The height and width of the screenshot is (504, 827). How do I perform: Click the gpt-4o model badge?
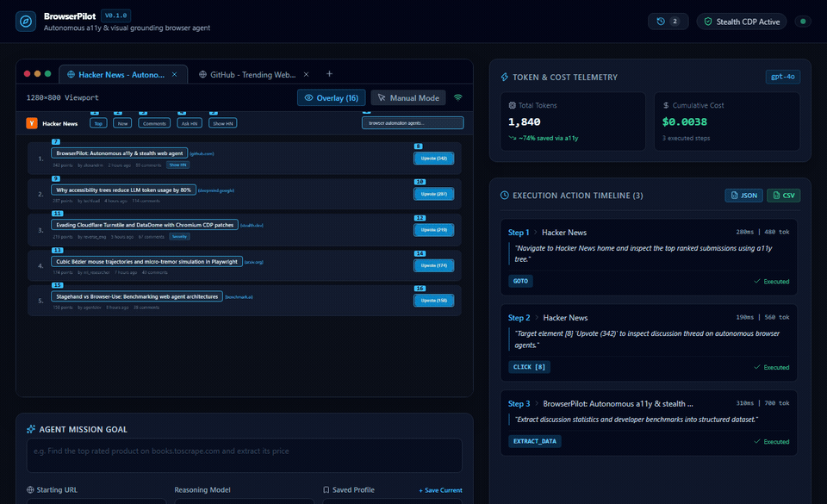pyautogui.click(x=783, y=77)
